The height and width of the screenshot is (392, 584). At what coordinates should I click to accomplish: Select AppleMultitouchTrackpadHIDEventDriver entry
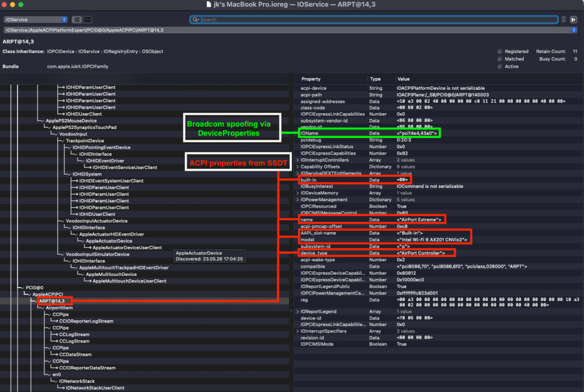(x=124, y=268)
